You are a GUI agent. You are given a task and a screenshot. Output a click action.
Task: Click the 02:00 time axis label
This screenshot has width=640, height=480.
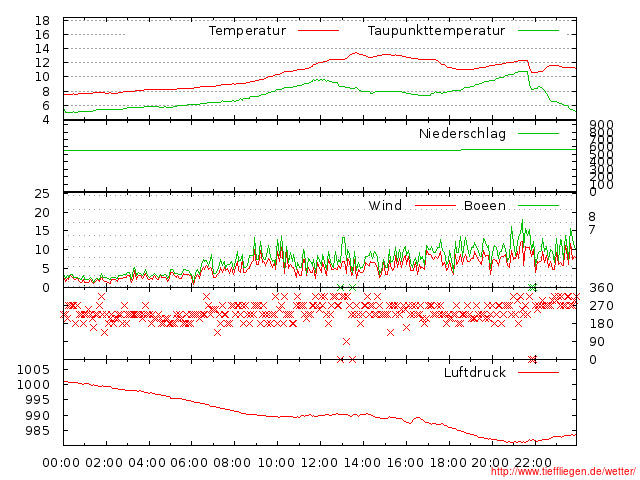[x=104, y=463]
